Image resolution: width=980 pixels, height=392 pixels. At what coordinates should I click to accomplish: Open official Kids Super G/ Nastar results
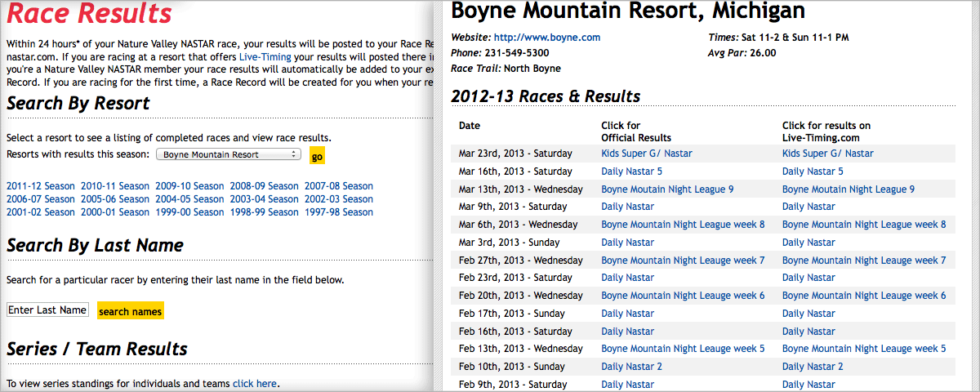coord(647,154)
